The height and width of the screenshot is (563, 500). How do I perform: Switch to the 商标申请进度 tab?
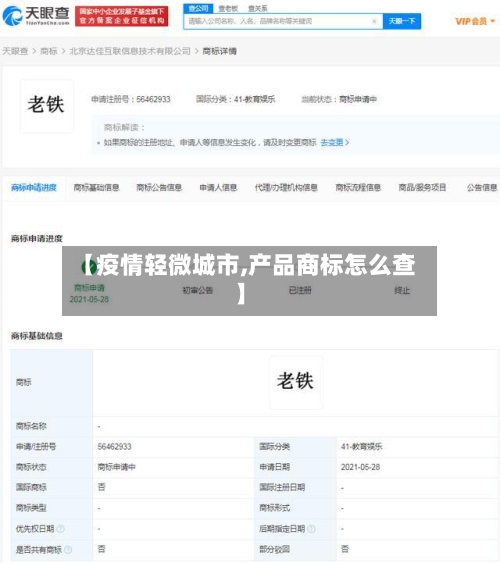tap(34, 187)
